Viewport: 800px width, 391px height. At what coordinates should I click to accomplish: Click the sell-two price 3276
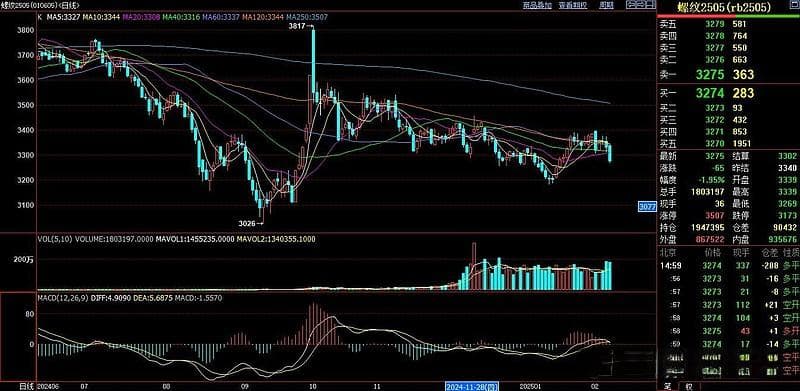(x=715, y=60)
